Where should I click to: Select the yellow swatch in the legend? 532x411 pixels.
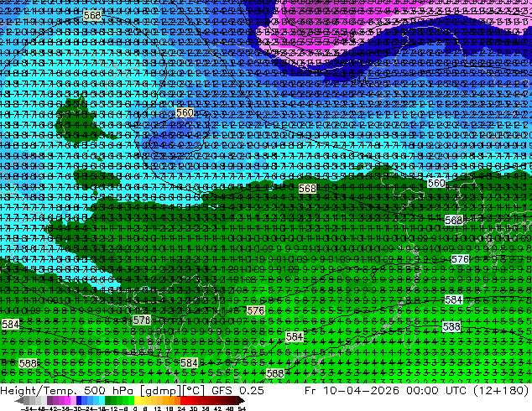pyautogui.click(x=137, y=400)
